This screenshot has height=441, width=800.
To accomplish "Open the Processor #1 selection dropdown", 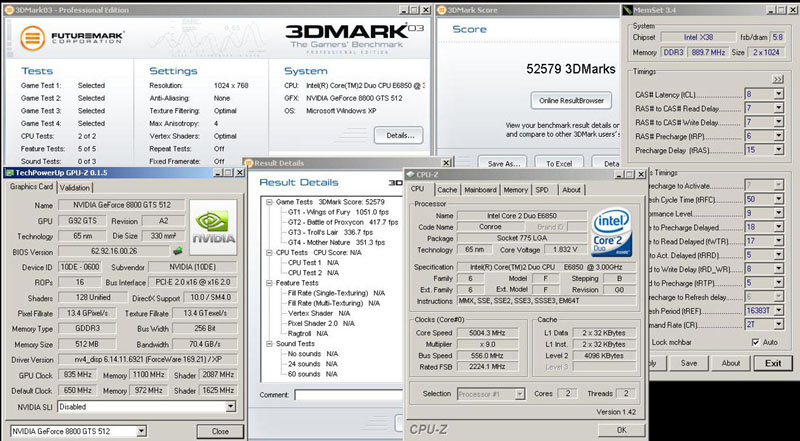I will pyautogui.click(x=519, y=394).
